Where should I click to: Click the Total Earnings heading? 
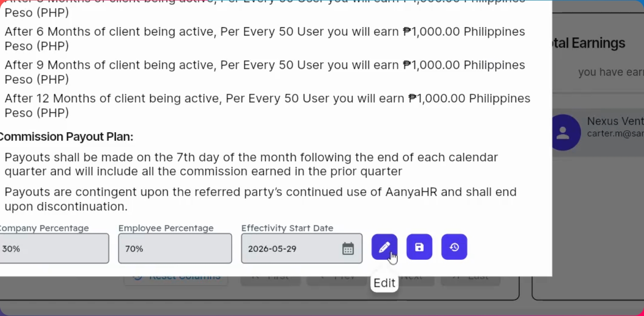(589, 43)
